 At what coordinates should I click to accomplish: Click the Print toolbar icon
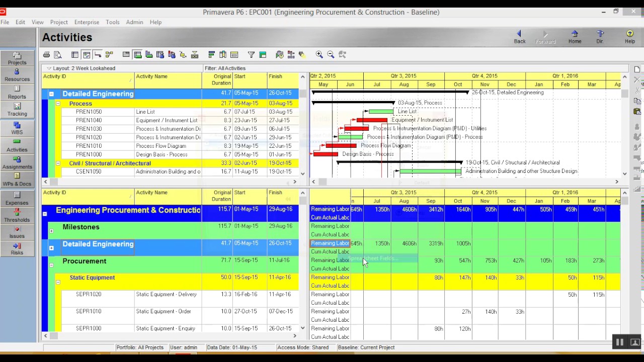(46, 54)
